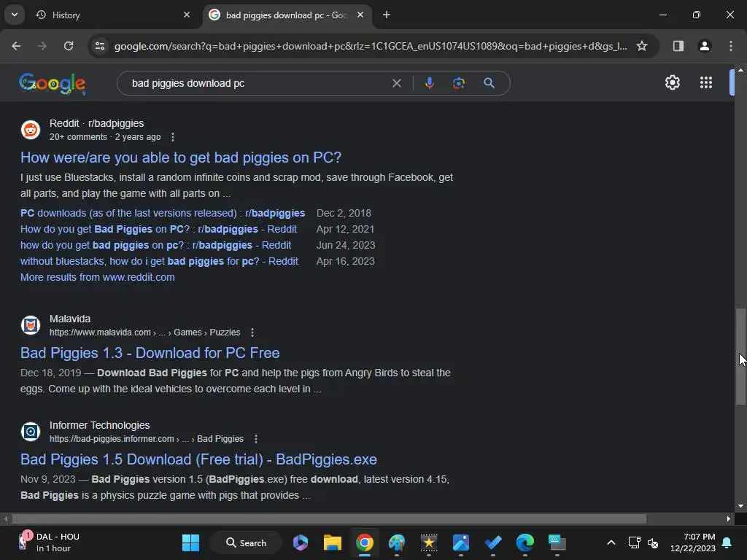The image size is (747, 560).
Task: Open Bad Piggies 1.5 Download BadPiggies.exe result
Action: tap(198, 459)
